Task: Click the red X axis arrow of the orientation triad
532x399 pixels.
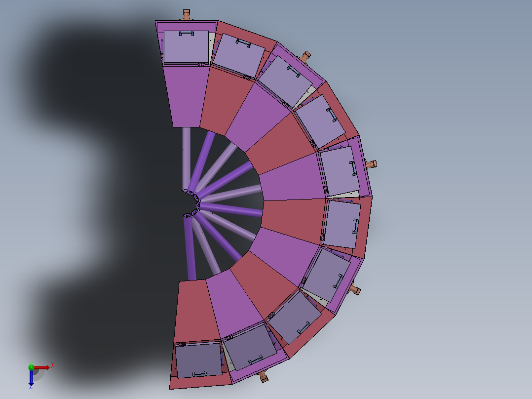Action: pos(41,367)
